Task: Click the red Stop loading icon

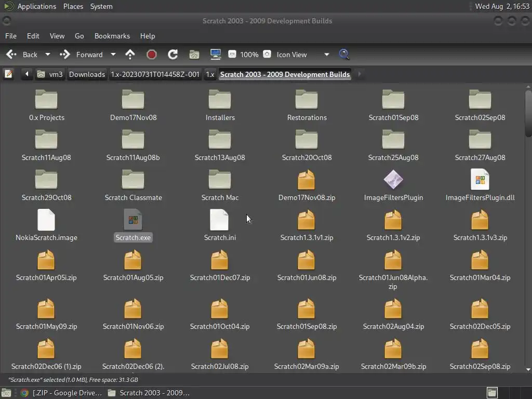Action: pos(152,55)
